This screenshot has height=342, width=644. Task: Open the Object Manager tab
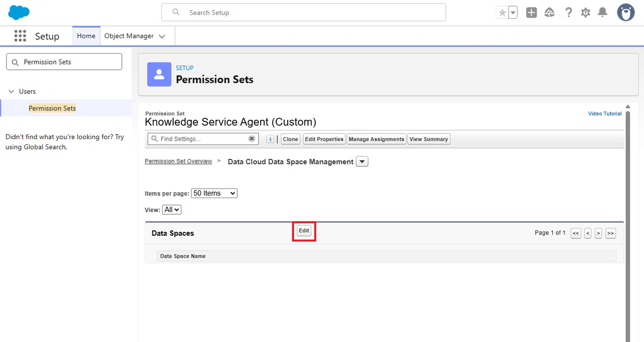tap(129, 36)
